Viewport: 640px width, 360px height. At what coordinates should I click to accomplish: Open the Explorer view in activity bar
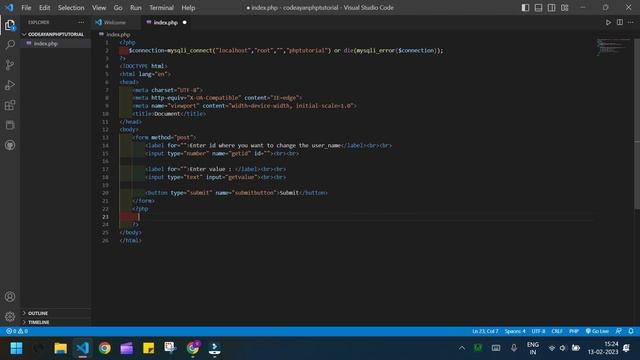pyautogui.click(x=10, y=25)
